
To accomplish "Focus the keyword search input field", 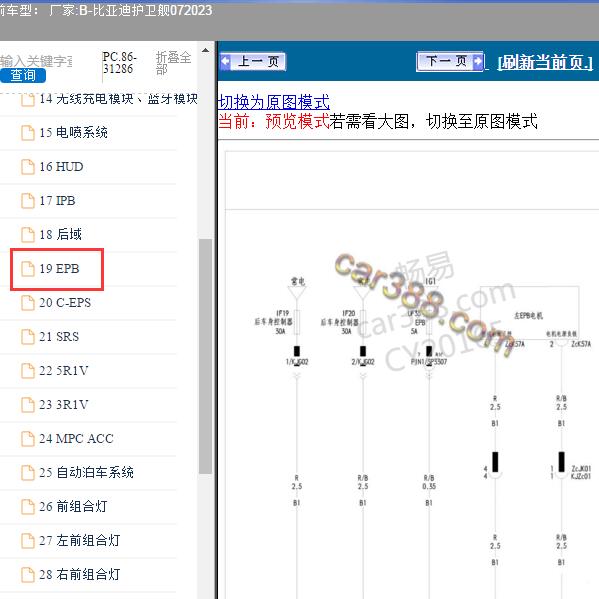I will tap(36, 61).
